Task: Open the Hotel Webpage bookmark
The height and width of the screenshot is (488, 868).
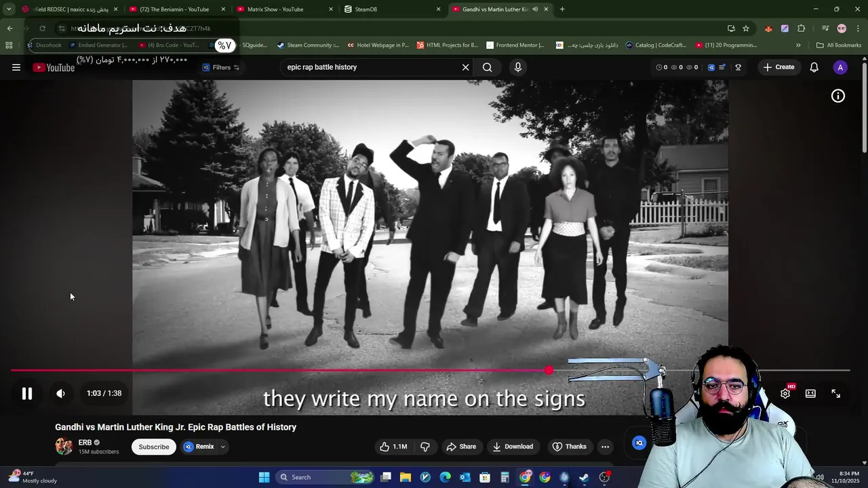Action: (378, 45)
